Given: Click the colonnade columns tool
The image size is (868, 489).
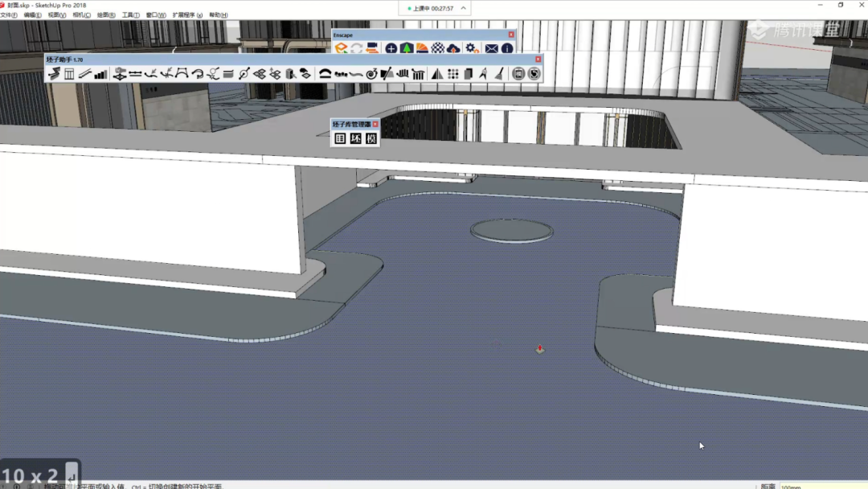Looking at the screenshot, I should [418, 74].
